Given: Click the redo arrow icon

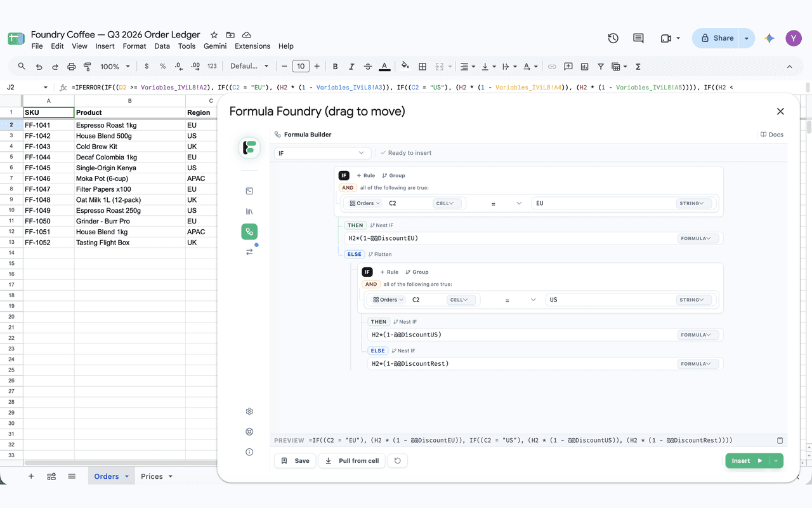Looking at the screenshot, I should click(55, 66).
